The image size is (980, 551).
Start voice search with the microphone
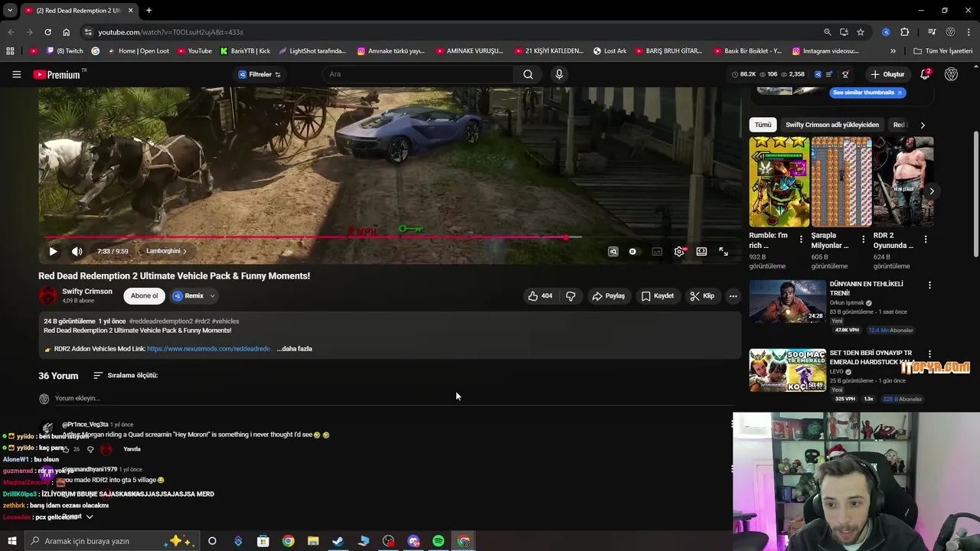pos(559,74)
